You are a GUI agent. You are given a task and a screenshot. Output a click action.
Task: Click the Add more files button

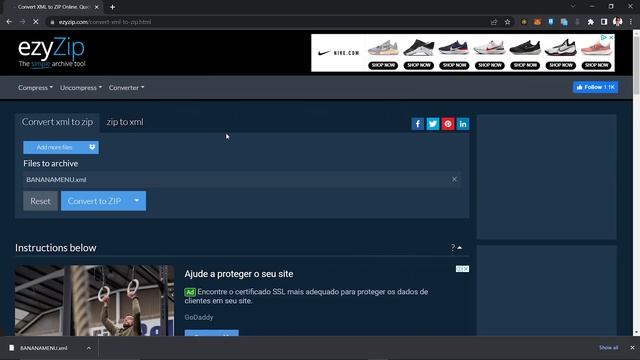(x=55, y=147)
